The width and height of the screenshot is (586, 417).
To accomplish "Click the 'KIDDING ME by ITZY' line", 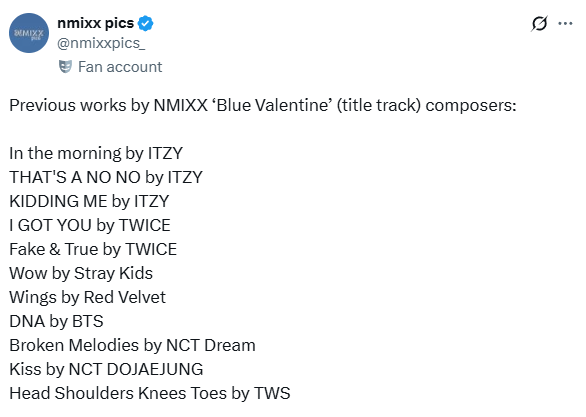I will click(89, 201).
